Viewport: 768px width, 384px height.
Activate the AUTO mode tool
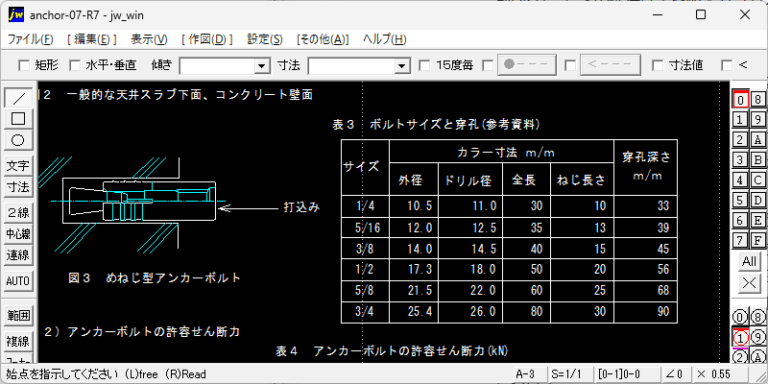pyautogui.click(x=18, y=281)
